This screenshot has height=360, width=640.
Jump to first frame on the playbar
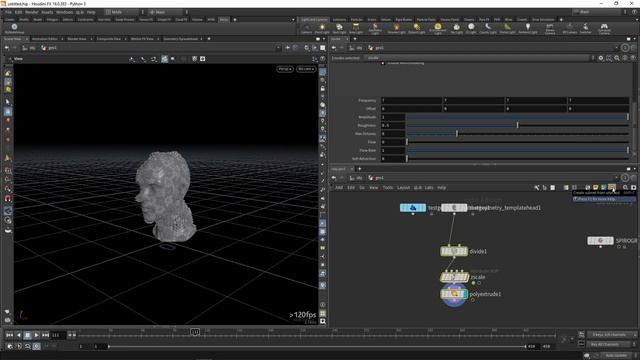[x=9, y=335]
